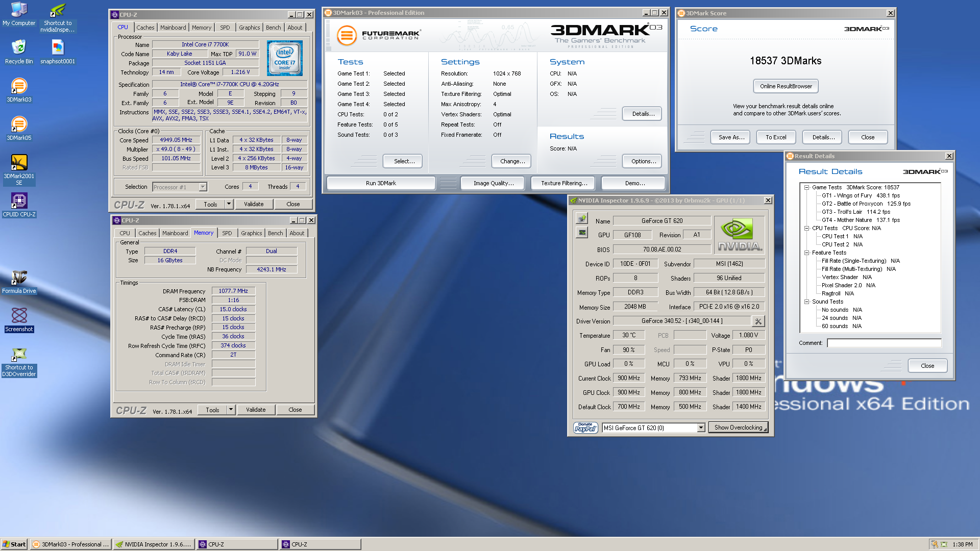The image size is (980, 551).
Task: Click first system tray icon
Action: coord(934,544)
